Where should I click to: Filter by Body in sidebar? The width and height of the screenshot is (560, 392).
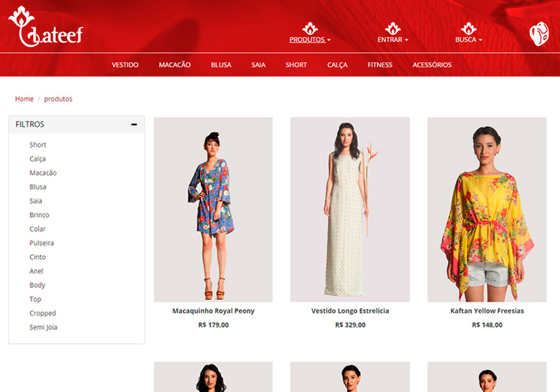[37, 285]
